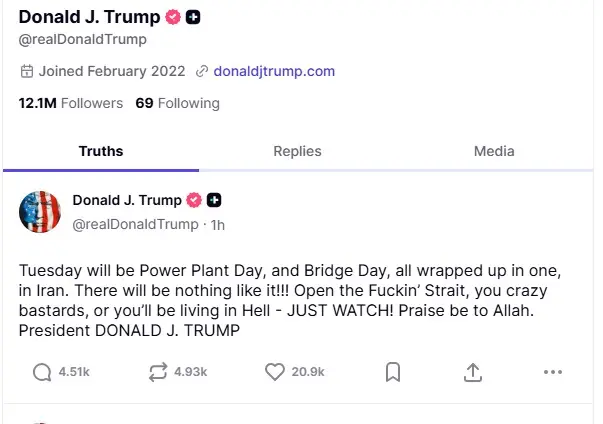603x424 pixels.
Task: Click the flag avatar on the post
Action: 41,210
